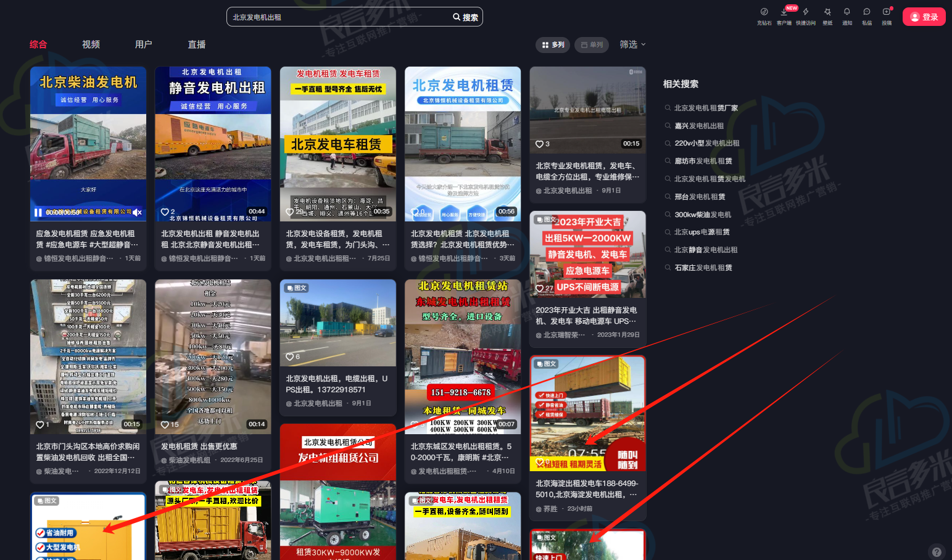The width and height of the screenshot is (952, 560).
Task: Pause the playing 北京柴油发电机 video
Action: 38,212
